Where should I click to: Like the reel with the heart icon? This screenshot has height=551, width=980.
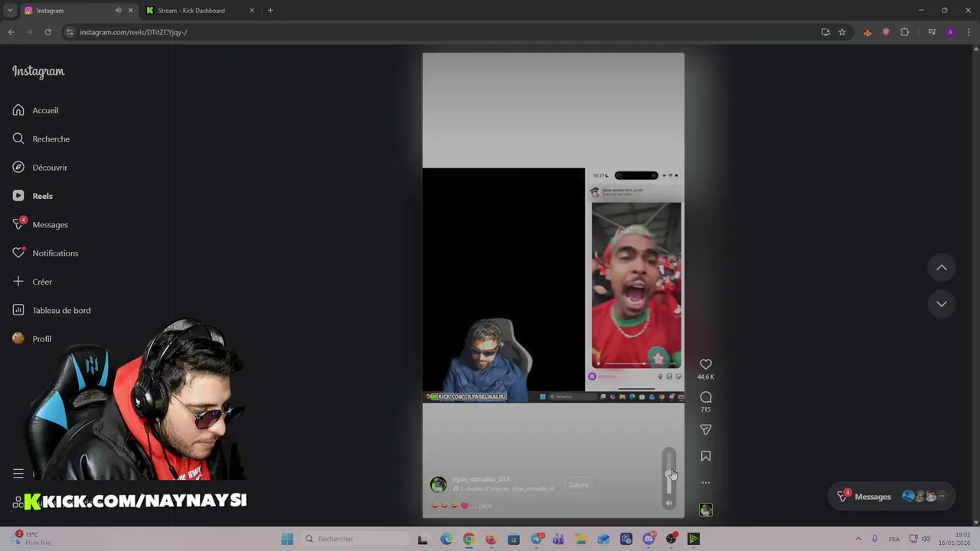point(706,364)
